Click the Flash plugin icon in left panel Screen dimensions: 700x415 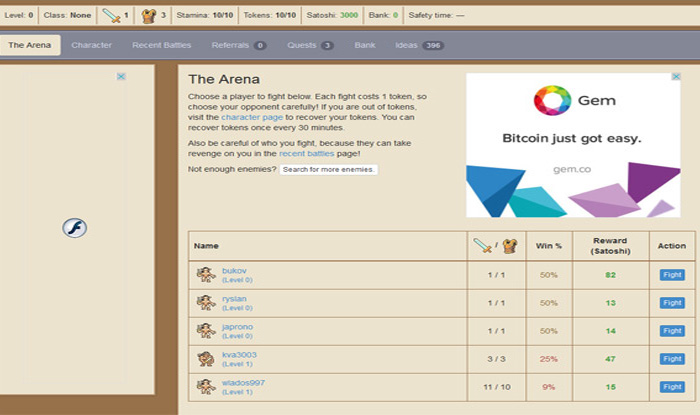point(75,228)
